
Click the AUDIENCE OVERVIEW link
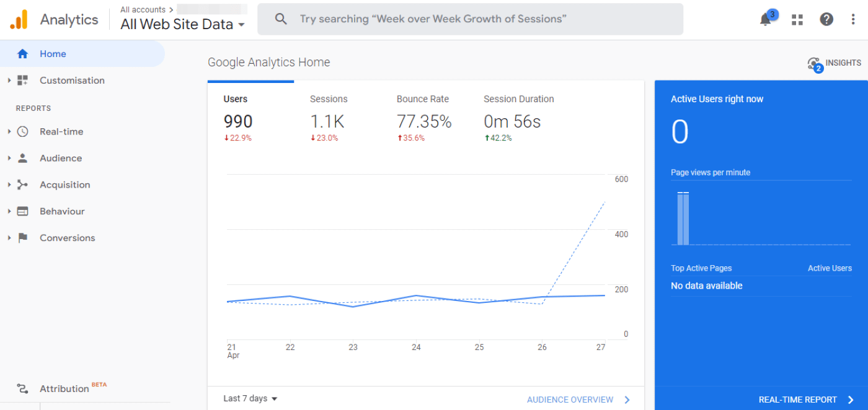[x=570, y=399]
